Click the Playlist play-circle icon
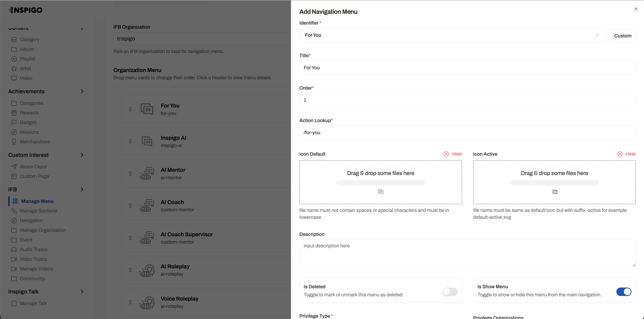 pyautogui.click(x=14, y=59)
